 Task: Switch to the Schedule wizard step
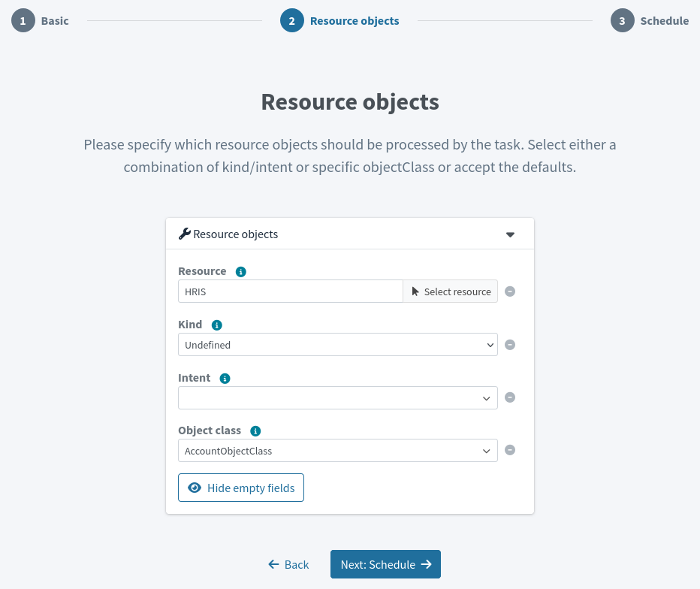(x=650, y=20)
